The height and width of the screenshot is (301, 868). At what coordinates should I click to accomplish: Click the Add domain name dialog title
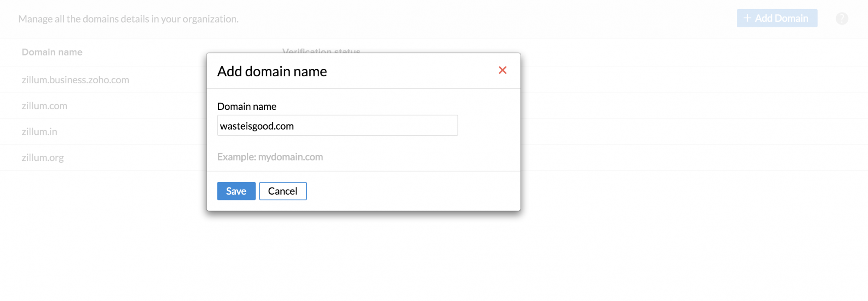pyautogui.click(x=272, y=72)
